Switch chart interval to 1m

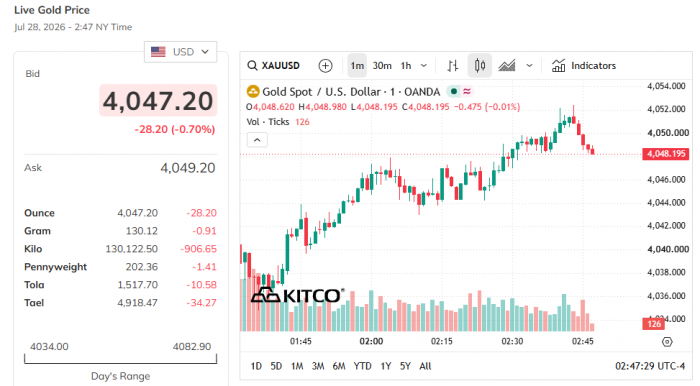click(x=357, y=66)
